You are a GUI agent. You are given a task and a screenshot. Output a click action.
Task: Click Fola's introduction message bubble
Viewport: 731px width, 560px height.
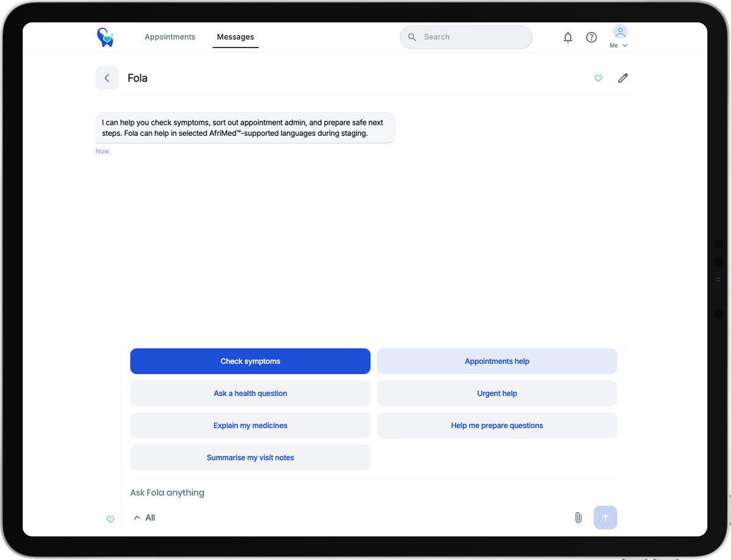pos(245,128)
